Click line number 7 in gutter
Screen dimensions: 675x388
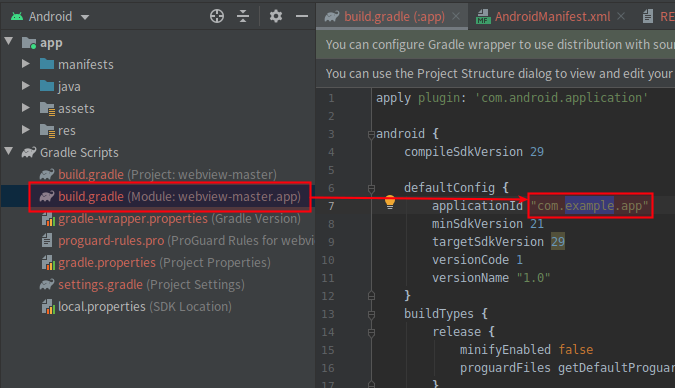point(331,206)
